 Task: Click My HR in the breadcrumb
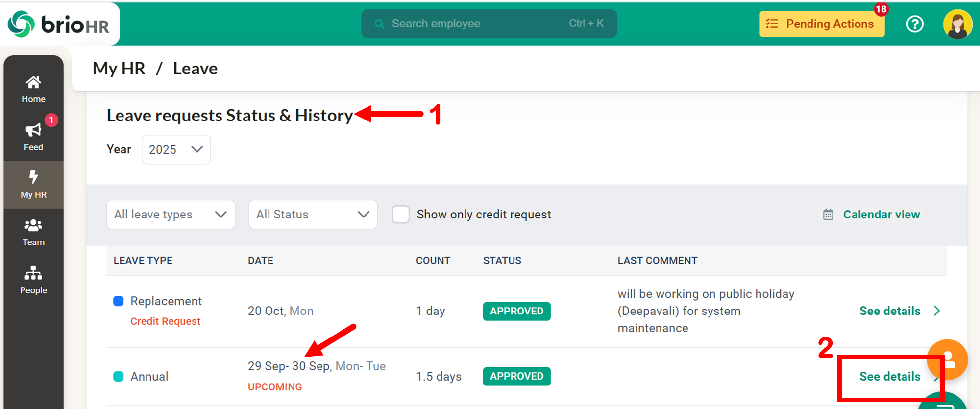pyautogui.click(x=119, y=69)
